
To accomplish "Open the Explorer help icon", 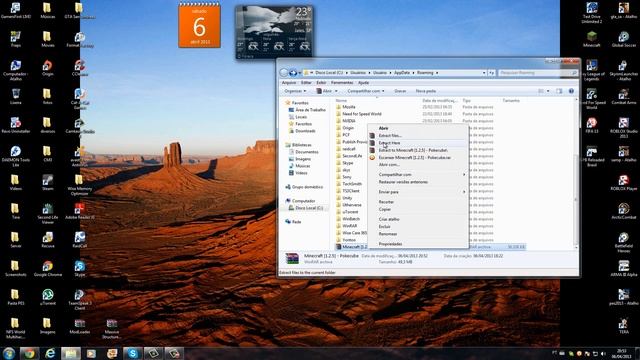I will (x=571, y=91).
